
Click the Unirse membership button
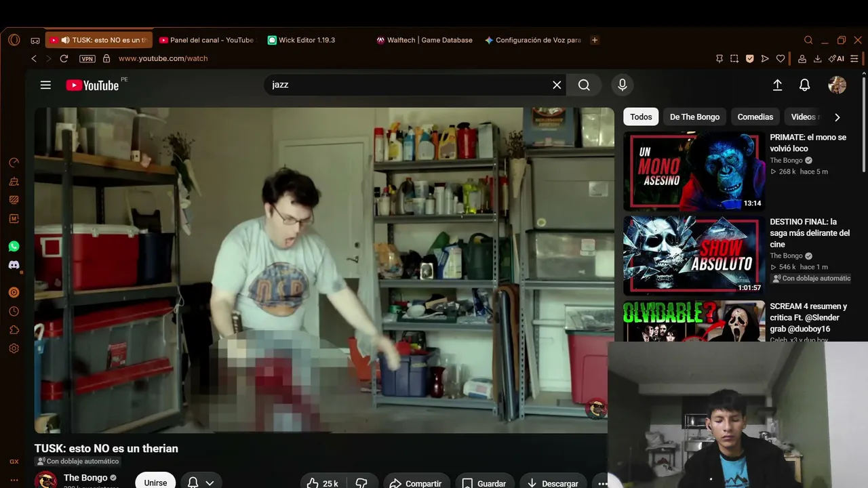click(155, 483)
